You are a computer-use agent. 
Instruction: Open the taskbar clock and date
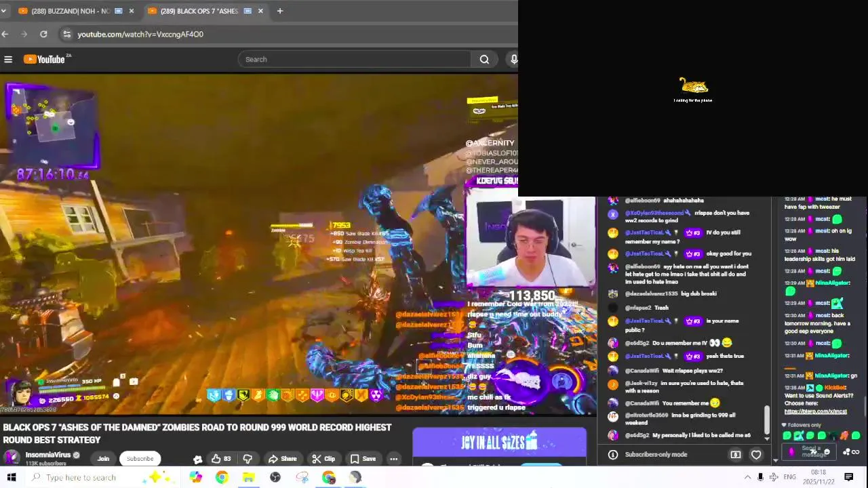tap(819, 477)
